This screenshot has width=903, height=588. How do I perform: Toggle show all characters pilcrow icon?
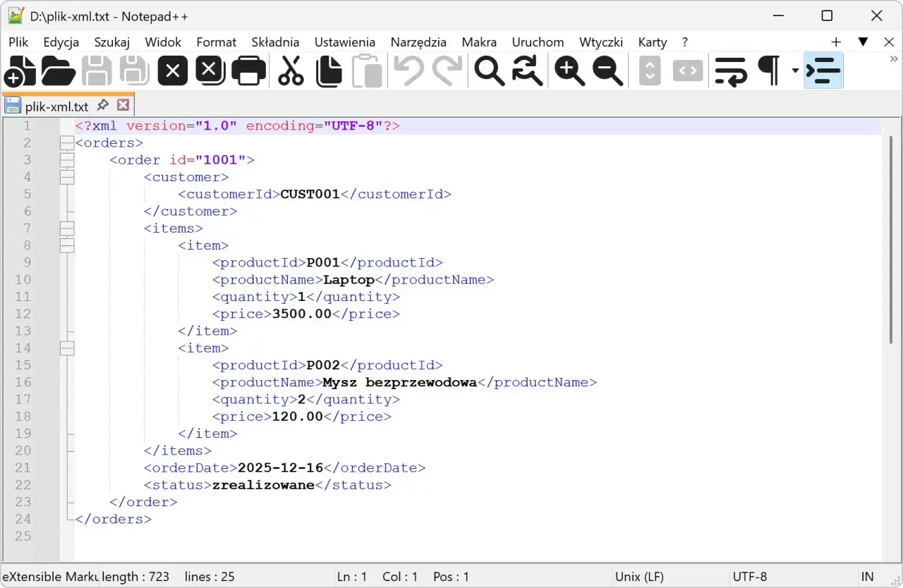pos(769,71)
